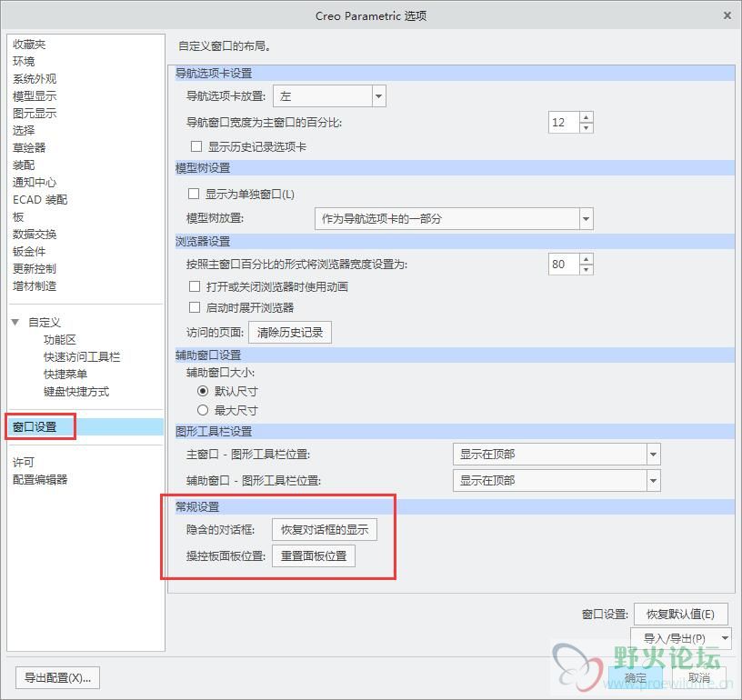Open 选择 category
Screen dimensions: 742x700
point(24,131)
